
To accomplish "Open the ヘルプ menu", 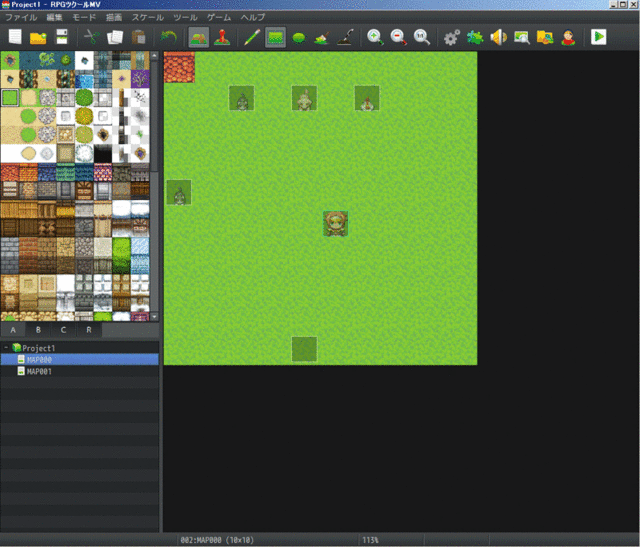I will pyautogui.click(x=253, y=18).
